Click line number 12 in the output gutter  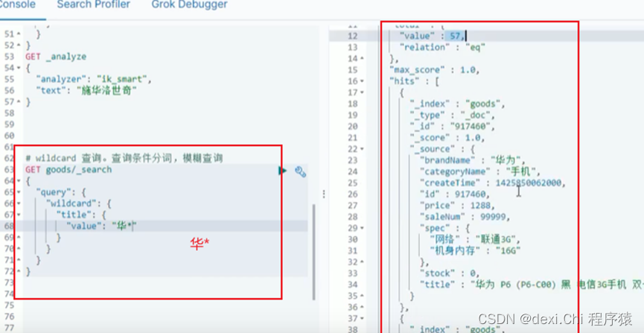click(x=352, y=37)
